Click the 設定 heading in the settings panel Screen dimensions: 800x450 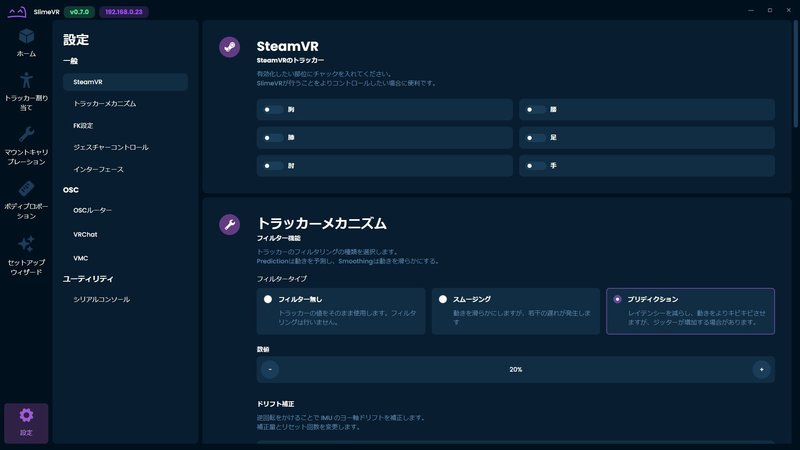click(76, 40)
